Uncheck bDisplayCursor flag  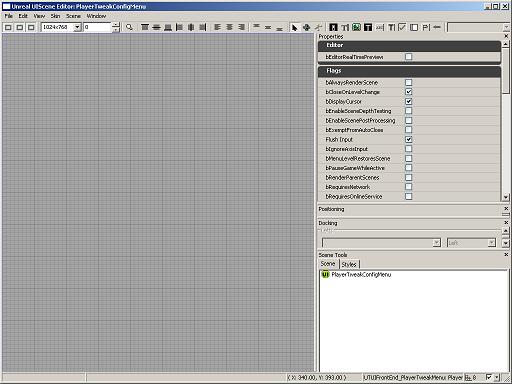pos(408,101)
